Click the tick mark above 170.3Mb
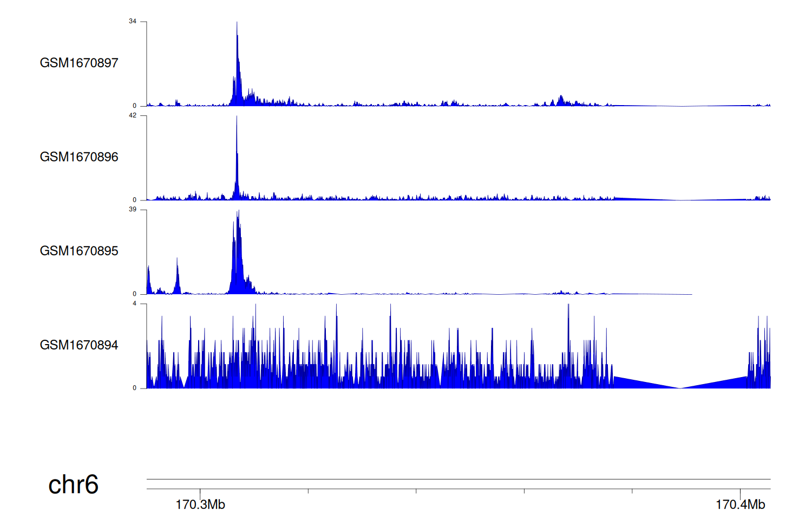The image size is (812, 531). coord(200,491)
